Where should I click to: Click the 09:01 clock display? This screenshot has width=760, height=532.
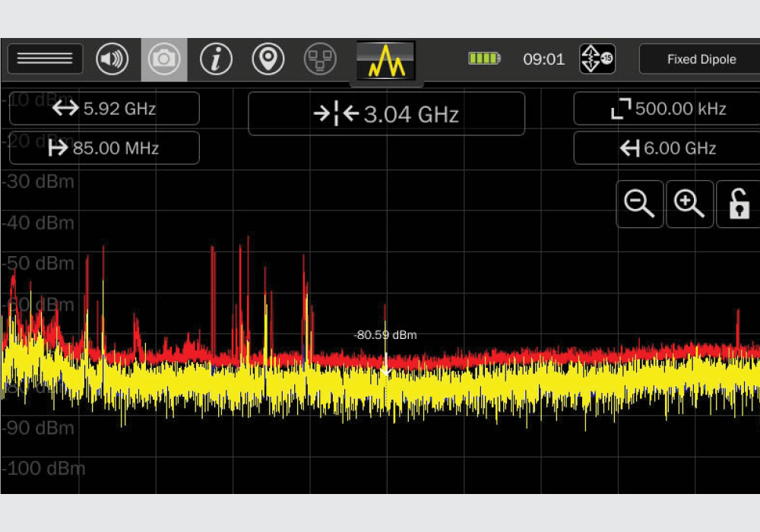pos(543,59)
